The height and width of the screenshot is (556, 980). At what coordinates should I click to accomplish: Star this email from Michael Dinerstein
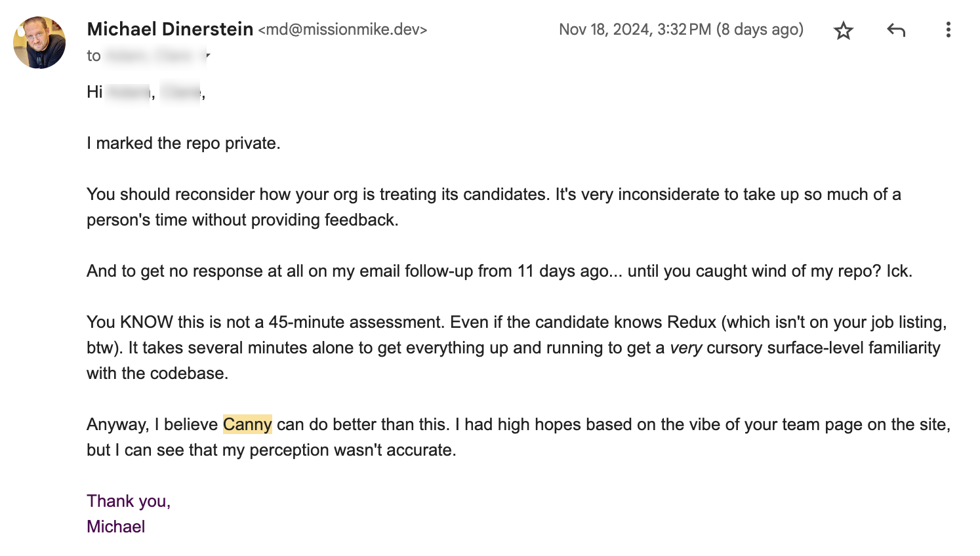843,30
